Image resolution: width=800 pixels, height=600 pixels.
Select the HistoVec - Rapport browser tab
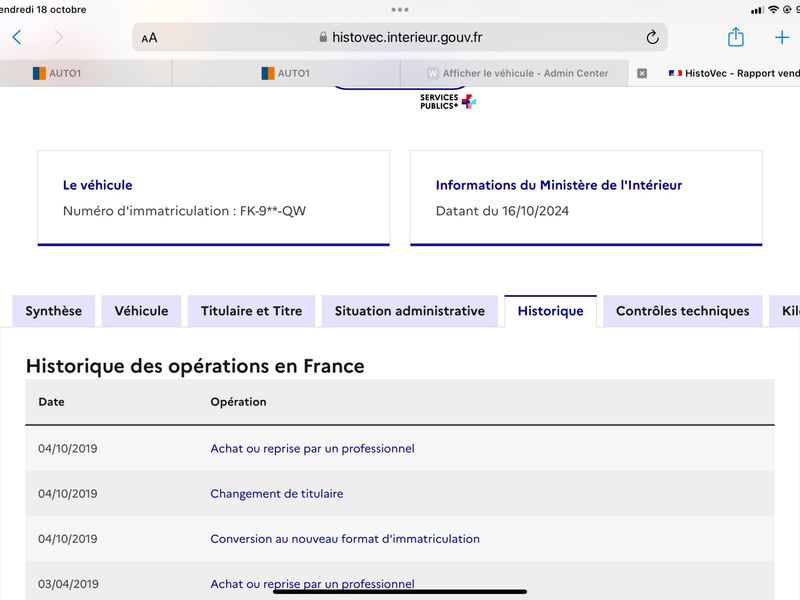(733, 73)
